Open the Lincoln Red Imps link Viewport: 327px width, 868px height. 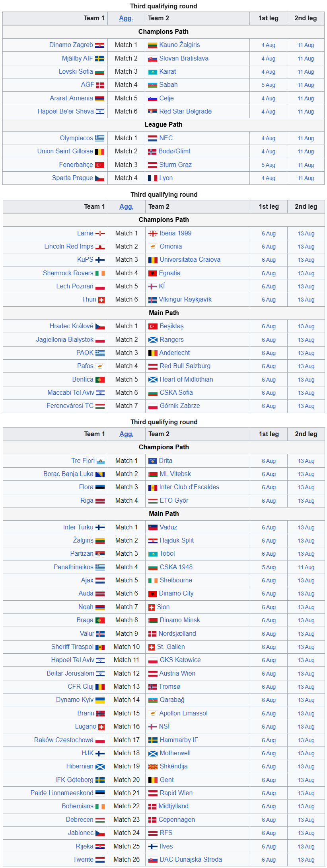point(69,247)
